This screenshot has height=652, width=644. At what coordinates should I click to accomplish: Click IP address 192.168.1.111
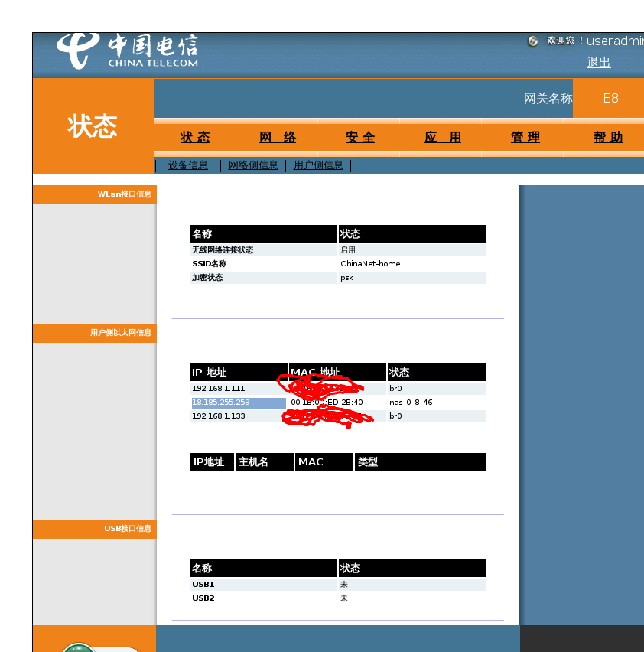[x=218, y=389]
